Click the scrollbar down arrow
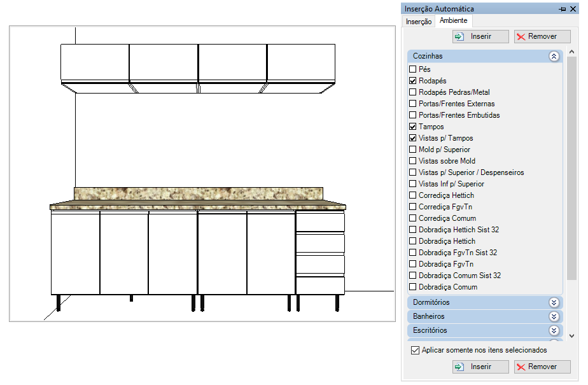588x385 pixels. click(571, 336)
